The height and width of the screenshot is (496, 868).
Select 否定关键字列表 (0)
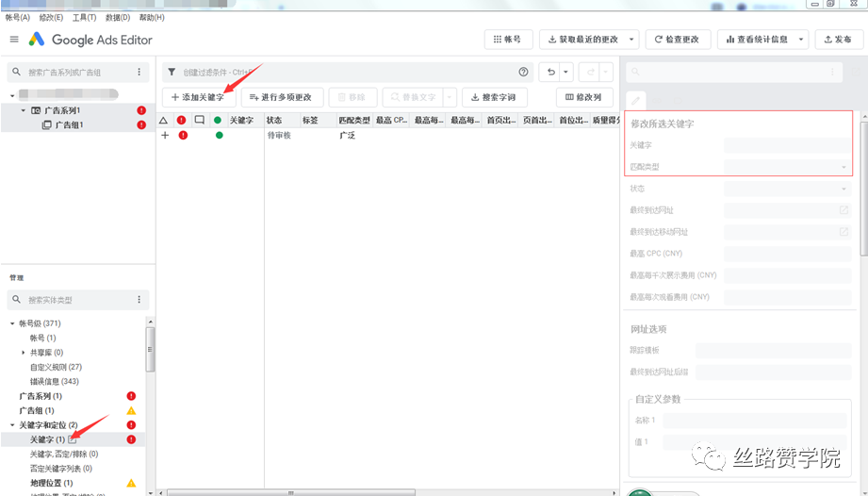pyautogui.click(x=61, y=469)
